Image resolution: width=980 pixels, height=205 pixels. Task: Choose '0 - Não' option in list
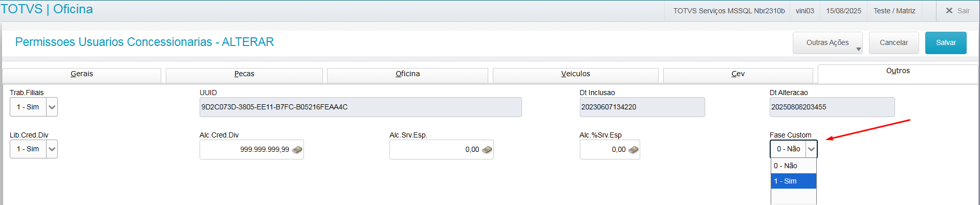pos(793,166)
